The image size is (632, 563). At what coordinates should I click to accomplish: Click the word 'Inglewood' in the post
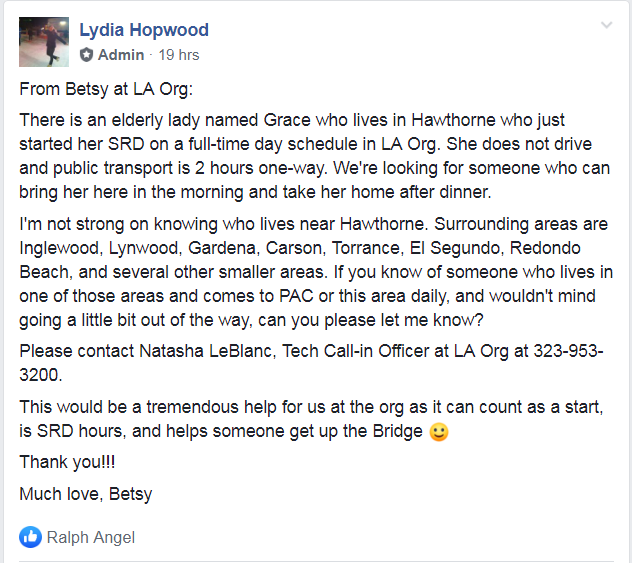coord(59,248)
